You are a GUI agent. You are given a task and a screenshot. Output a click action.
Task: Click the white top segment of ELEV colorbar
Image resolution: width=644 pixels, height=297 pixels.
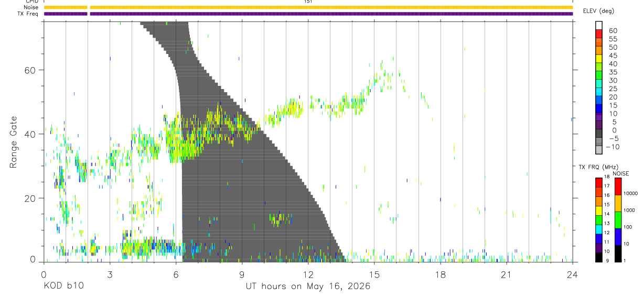[599, 26]
